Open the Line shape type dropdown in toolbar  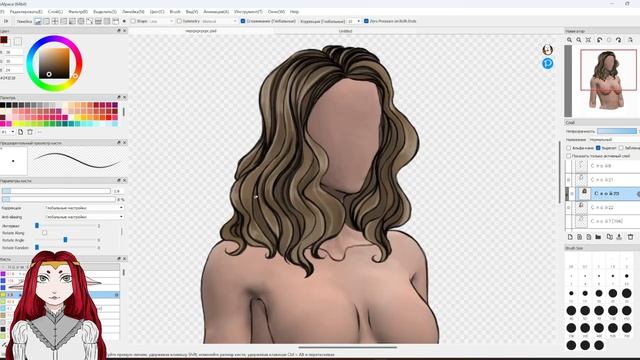coord(161,21)
